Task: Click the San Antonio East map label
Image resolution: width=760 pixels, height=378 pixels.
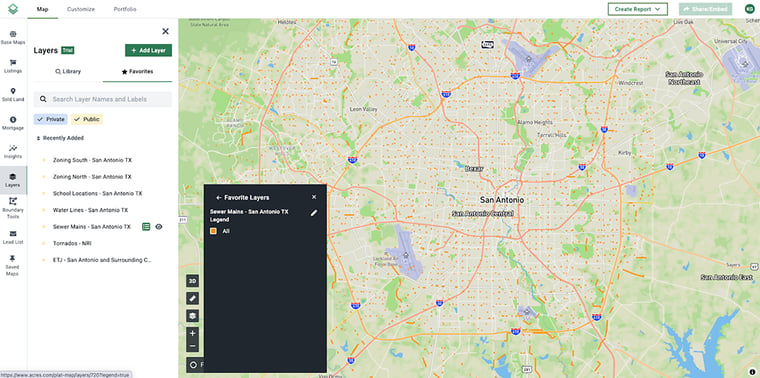Action: (727, 277)
